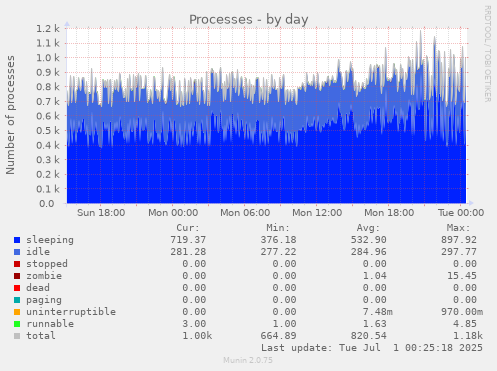Click runnable minimum value 1.00
Image resolution: width=497 pixels, height=371 pixels.
pos(284,324)
